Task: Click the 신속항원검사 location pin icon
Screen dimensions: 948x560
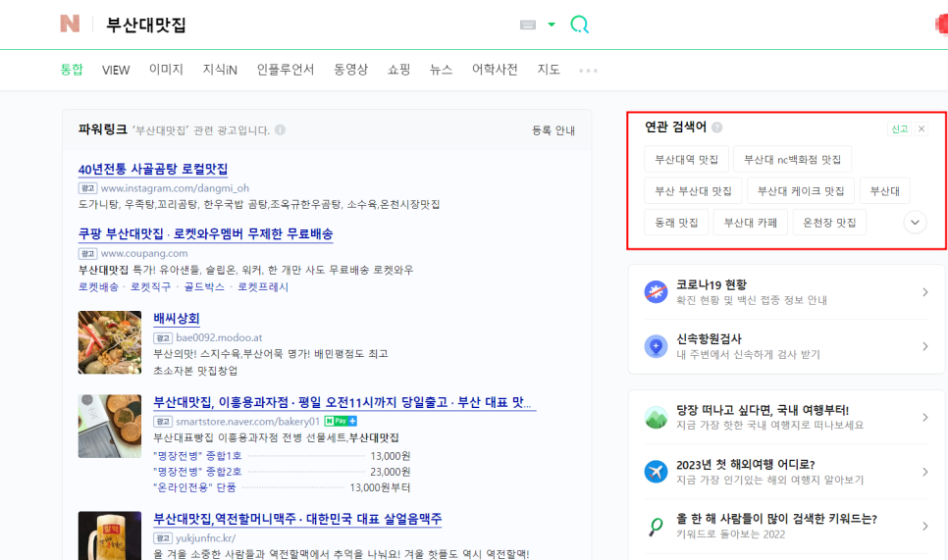Action: point(656,346)
